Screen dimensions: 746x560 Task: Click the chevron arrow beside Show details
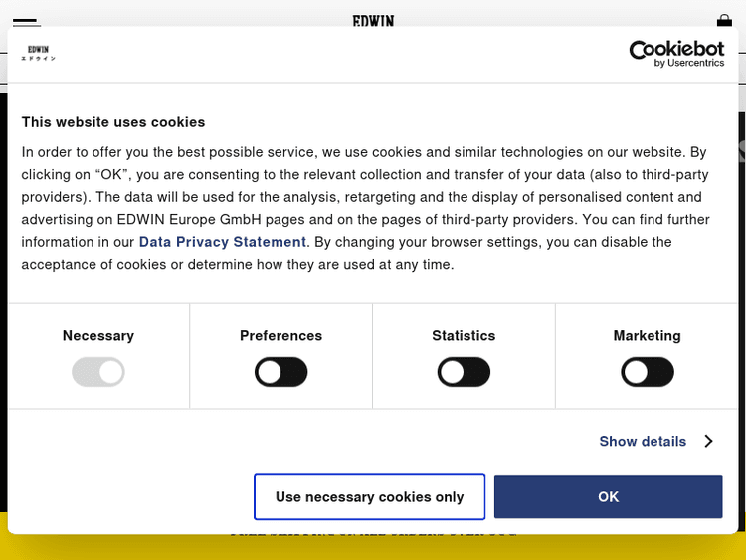[x=708, y=441]
